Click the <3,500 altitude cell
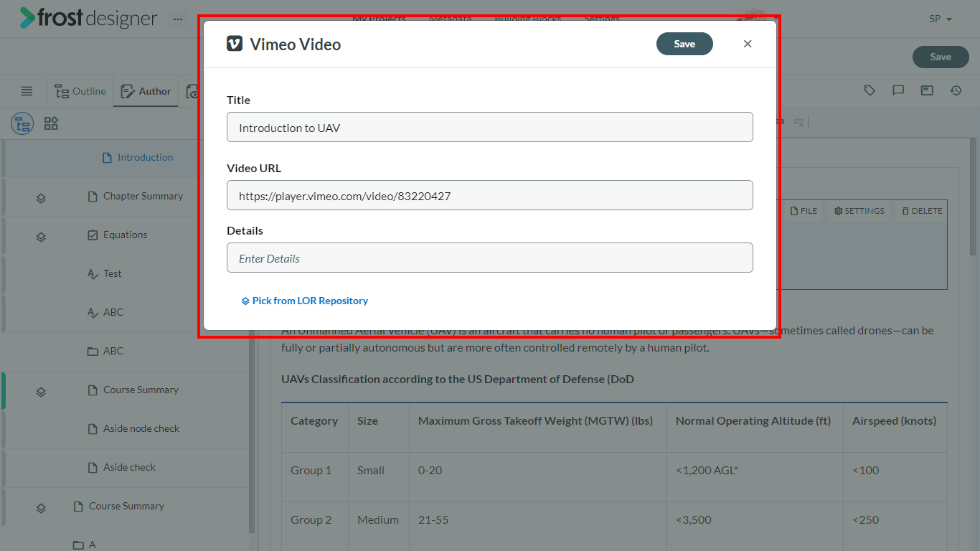The height and width of the screenshot is (551, 980). [x=755, y=527]
